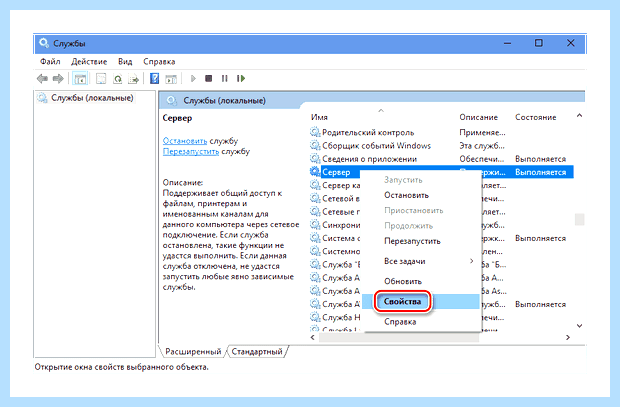Open the Справка menu in menu bar
Image resolution: width=620 pixels, height=407 pixels.
tap(159, 62)
